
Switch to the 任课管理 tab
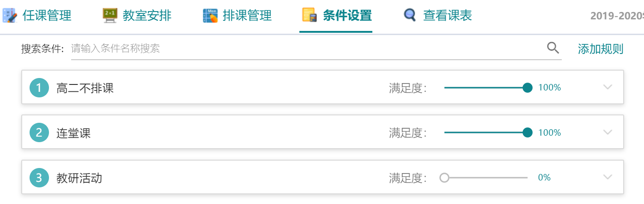(x=37, y=16)
